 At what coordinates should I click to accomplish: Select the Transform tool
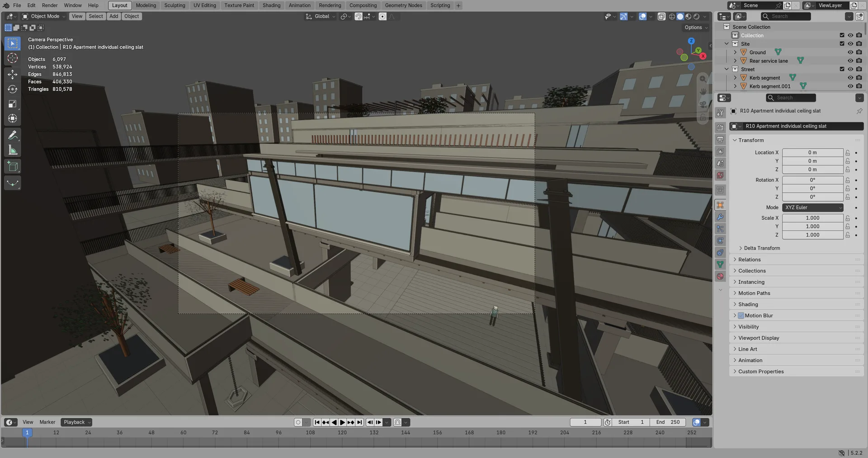(x=13, y=119)
